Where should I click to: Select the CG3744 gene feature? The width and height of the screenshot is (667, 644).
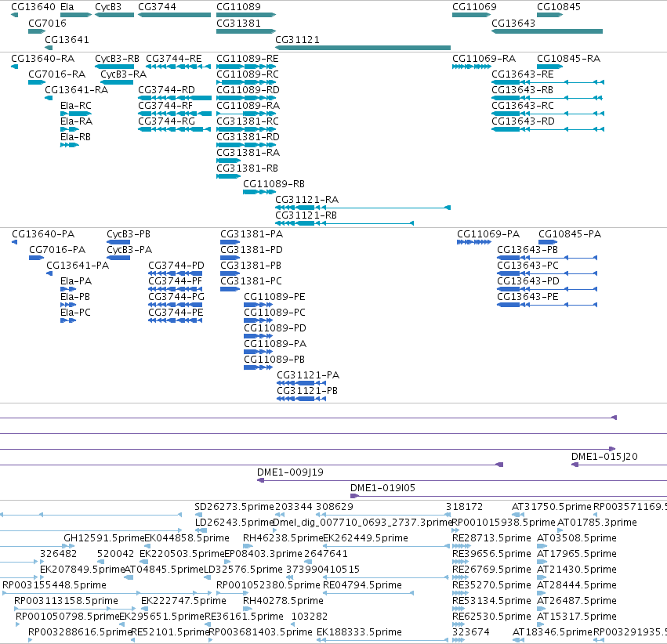coord(175,15)
